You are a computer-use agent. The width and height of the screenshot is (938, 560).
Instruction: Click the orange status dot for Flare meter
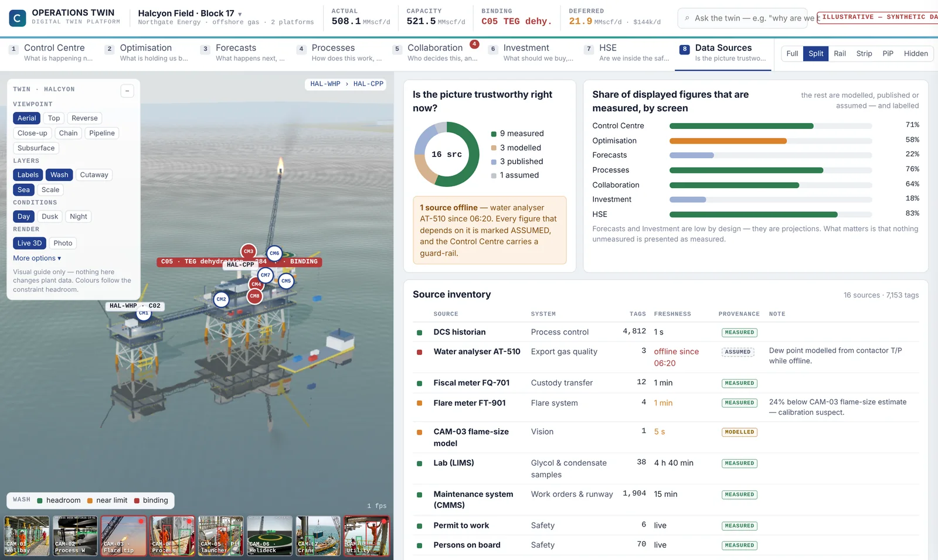419,403
